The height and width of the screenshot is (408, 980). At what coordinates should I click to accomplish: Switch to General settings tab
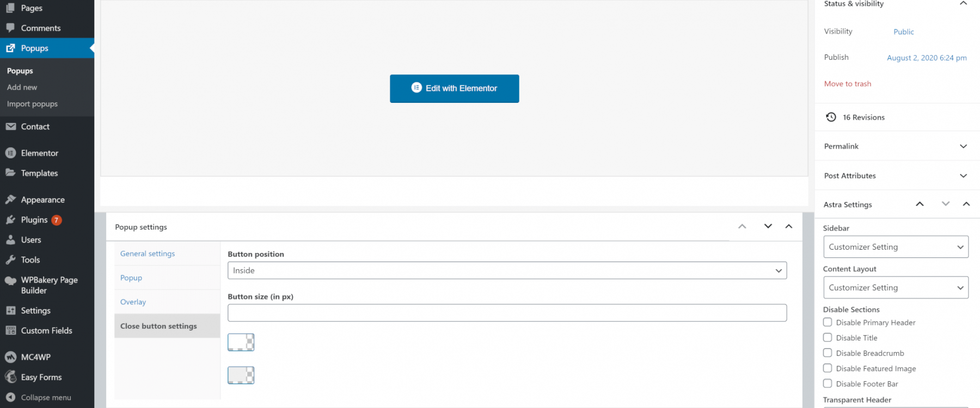[148, 254]
